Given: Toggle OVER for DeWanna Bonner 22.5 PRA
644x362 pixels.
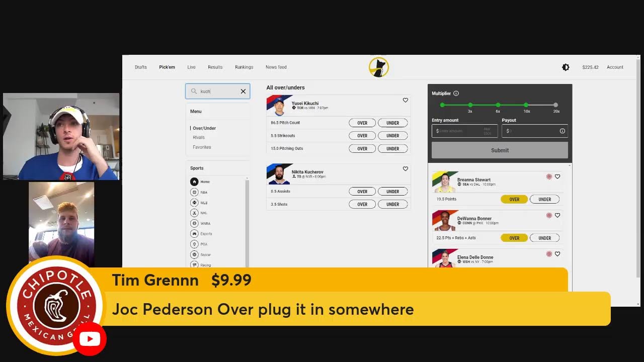Looking at the screenshot, I should pos(514,238).
